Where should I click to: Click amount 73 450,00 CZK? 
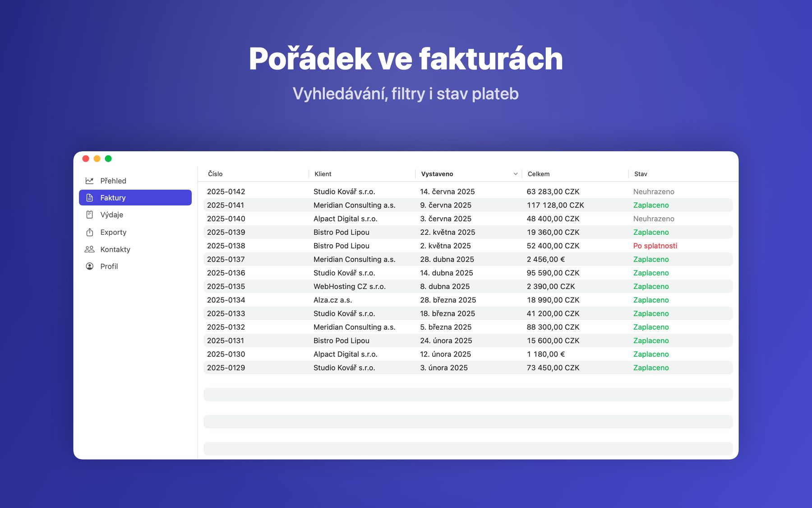553,368
